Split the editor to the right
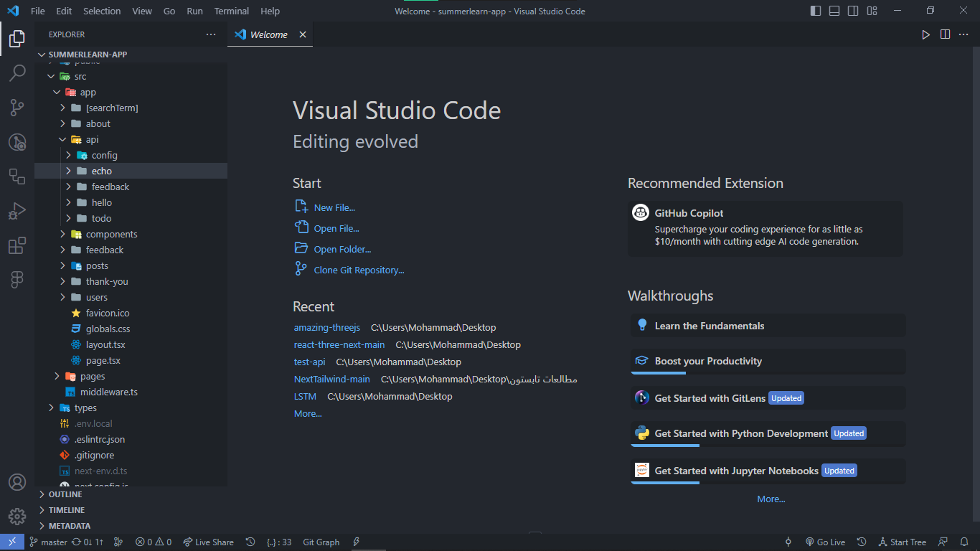 (x=945, y=34)
